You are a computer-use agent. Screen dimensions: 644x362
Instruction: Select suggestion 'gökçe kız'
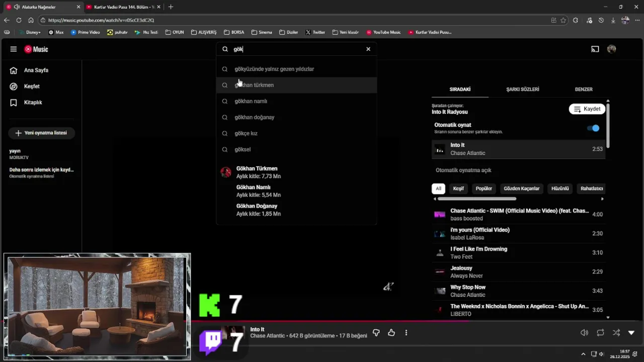click(297, 133)
